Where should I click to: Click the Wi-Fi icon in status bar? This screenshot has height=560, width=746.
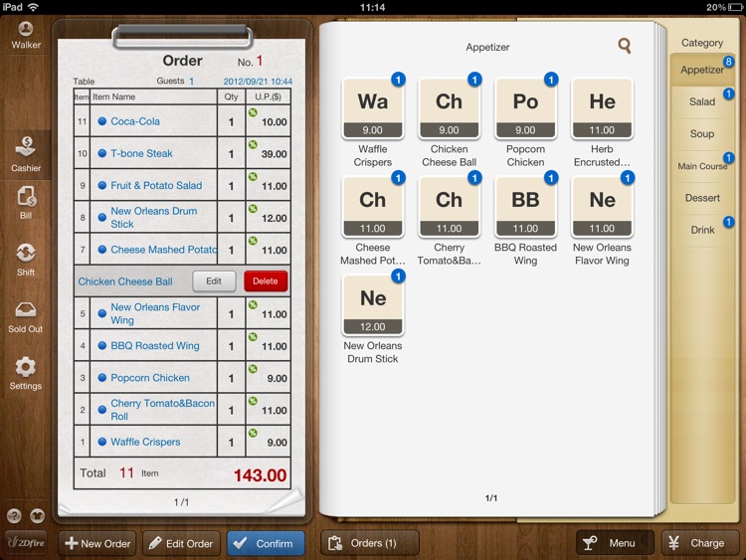pyautogui.click(x=33, y=7)
